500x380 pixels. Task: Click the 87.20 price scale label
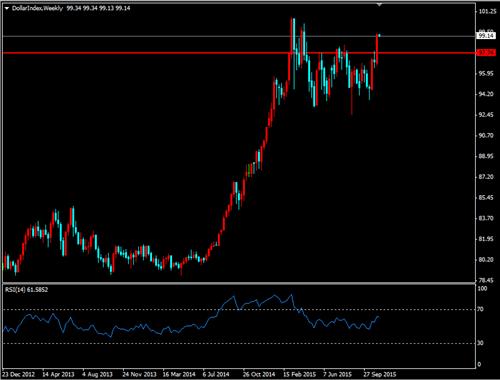tap(486, 177)
